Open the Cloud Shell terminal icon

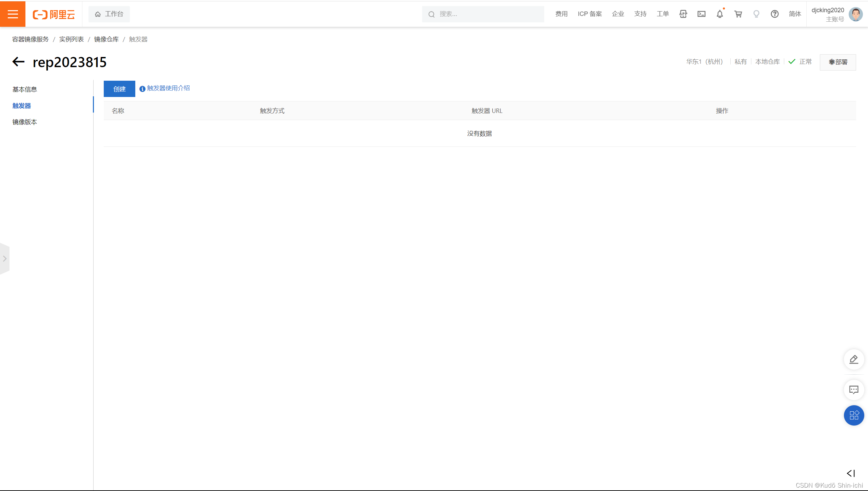tap(701, 14)
